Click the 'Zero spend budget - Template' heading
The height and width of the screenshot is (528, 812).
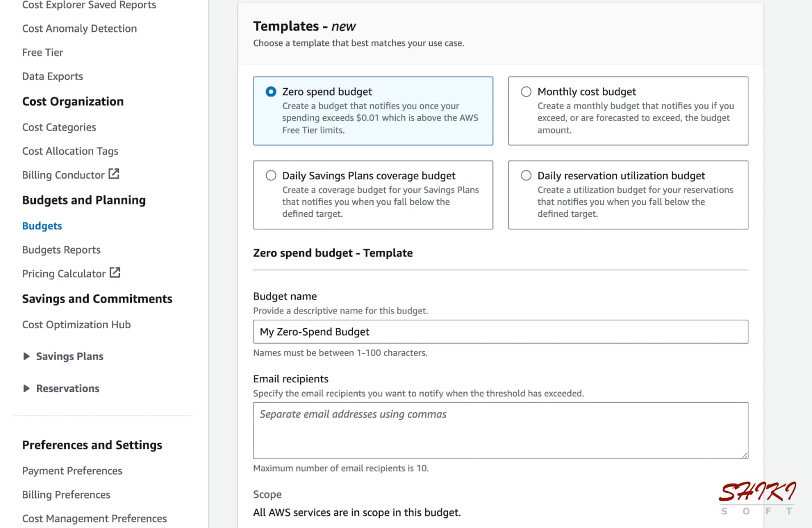(333, 253)
